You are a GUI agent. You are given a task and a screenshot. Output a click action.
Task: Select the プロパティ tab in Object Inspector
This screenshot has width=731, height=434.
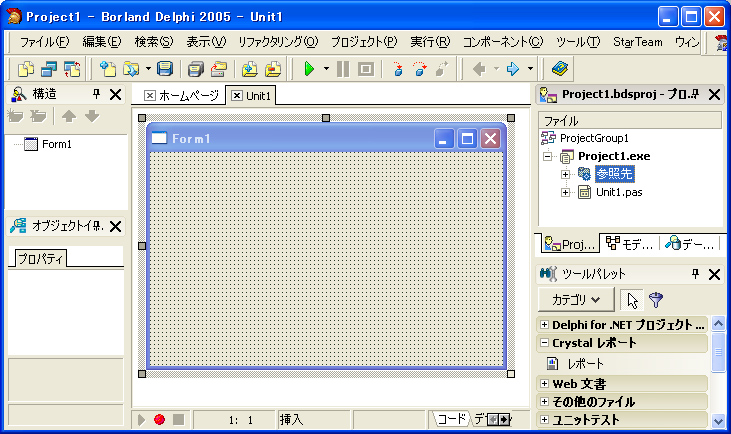tap(40, 258)
